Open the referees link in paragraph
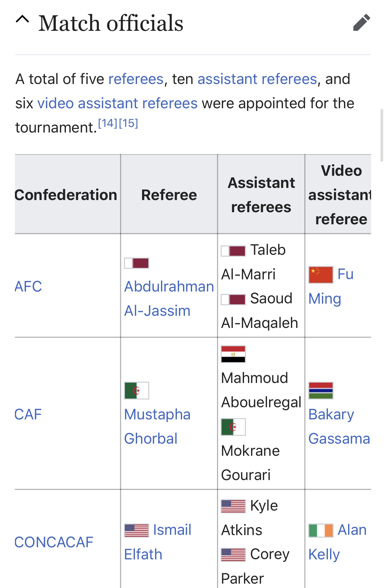The width and height of the screenshot is (386, 588). (x=136, y=79)
